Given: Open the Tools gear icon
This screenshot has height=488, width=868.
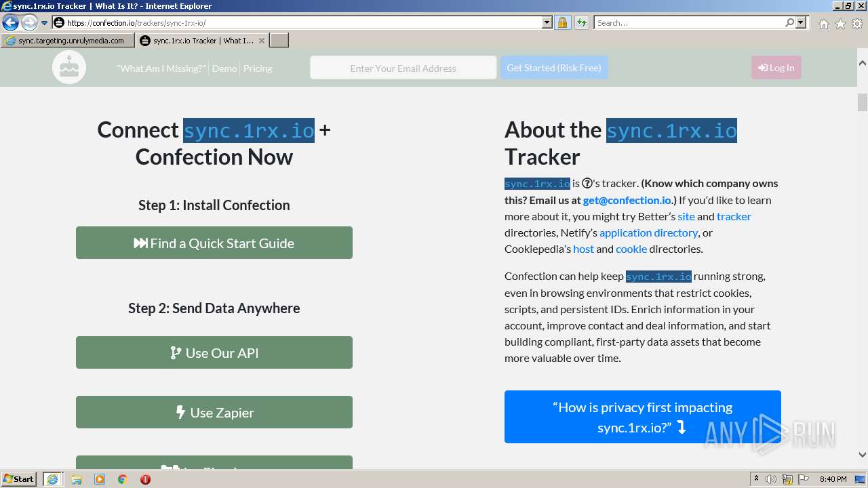Looking at the screenshot, I should [x=857, y=24].
